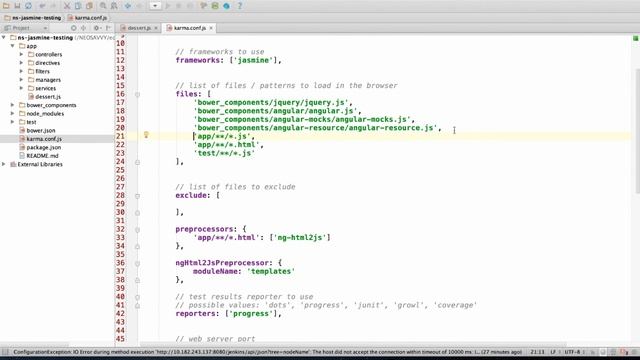Click the vertical editor scrollbar thumb
This screenshot has width=640, height=360.
pyautogui.click(x=637, y=131)
